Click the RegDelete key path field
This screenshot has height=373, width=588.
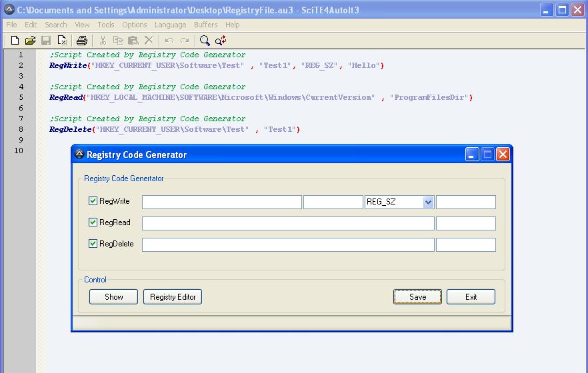coord(288,245)
